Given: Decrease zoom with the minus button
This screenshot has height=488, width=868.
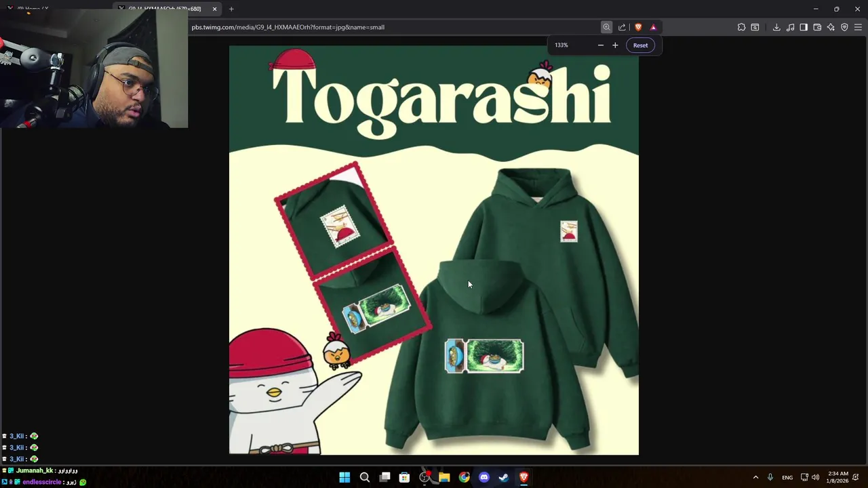Looking at the screenshot, I should tap(600, 45).
